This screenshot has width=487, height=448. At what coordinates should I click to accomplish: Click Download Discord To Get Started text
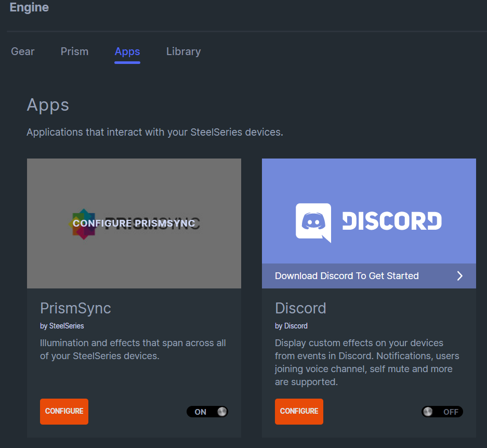pyautogui.click(x=347, y=276)
